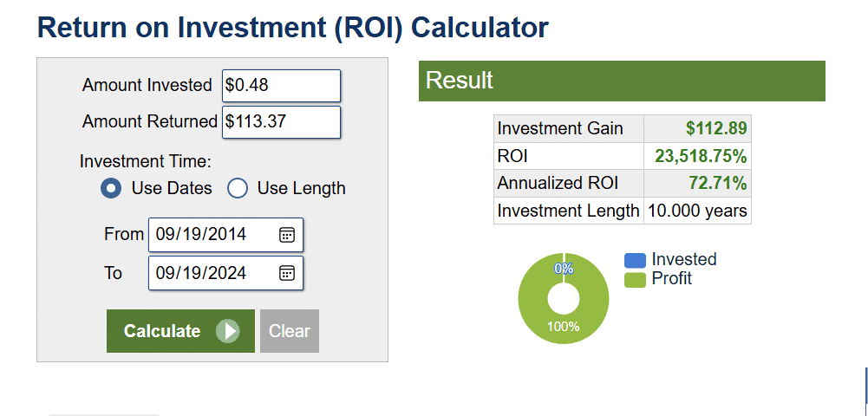Click the green Result header bar

coord(622,81)
